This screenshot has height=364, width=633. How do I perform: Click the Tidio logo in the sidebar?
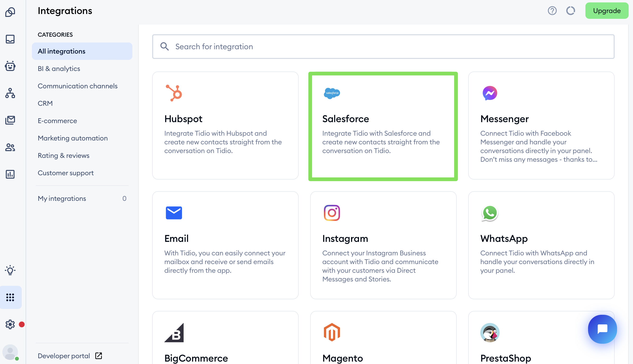pyautogui.click(x=10, y=12)
